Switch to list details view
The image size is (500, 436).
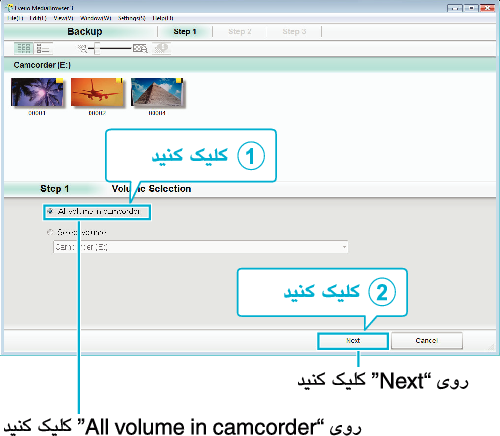coord(43,49)
